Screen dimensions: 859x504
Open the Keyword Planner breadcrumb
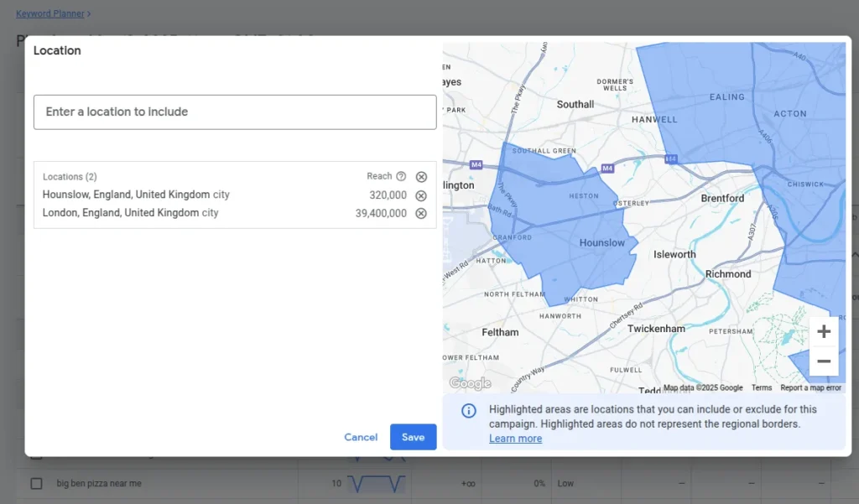pos(53,13)
